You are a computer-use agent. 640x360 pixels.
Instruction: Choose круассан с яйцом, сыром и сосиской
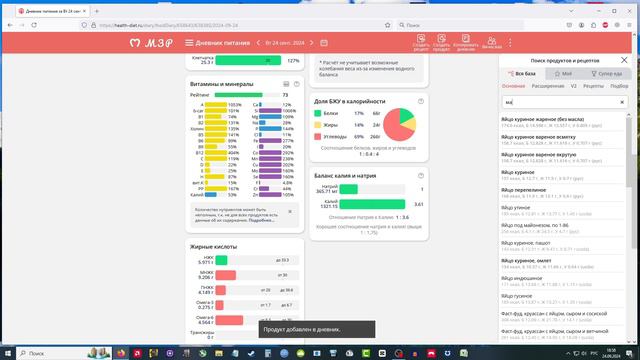point(562,316)
